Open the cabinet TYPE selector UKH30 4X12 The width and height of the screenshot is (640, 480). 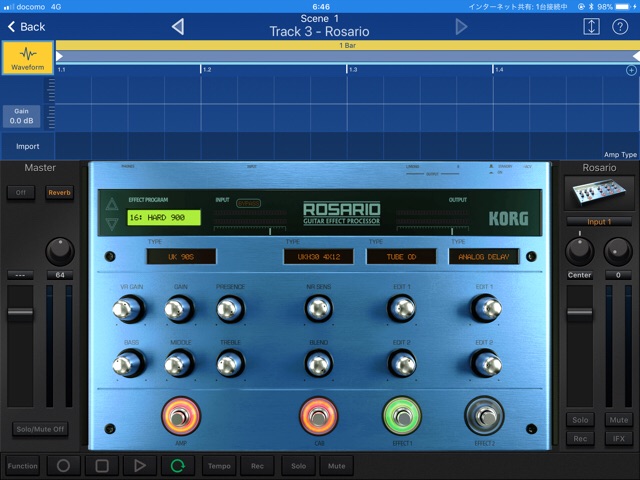tap(319, 257)
